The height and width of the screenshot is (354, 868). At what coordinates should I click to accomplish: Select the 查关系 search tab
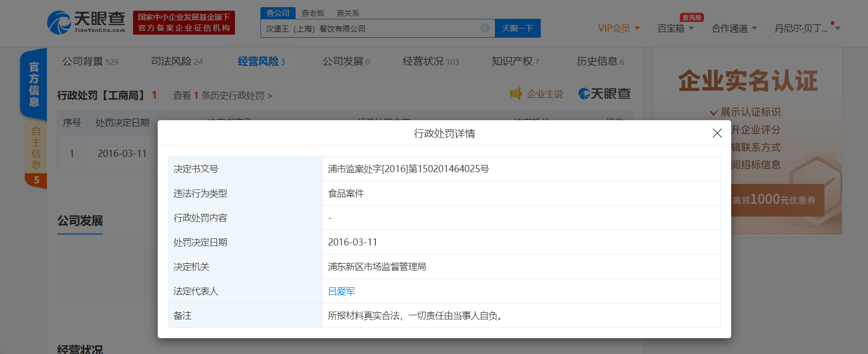(348, 13)
